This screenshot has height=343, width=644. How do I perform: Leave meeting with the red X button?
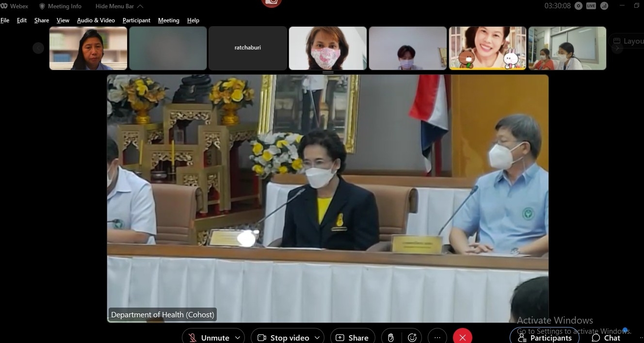(x=463, y=338)
